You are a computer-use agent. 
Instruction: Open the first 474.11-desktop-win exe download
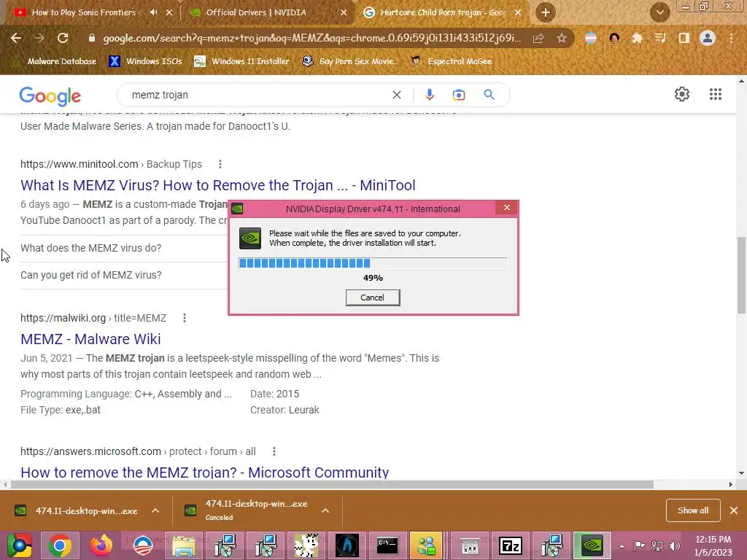[76, 511]
